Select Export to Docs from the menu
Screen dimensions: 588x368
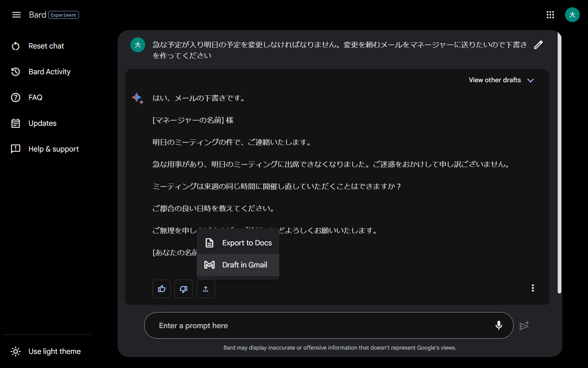pyautogui.click(x=247, y=243)
